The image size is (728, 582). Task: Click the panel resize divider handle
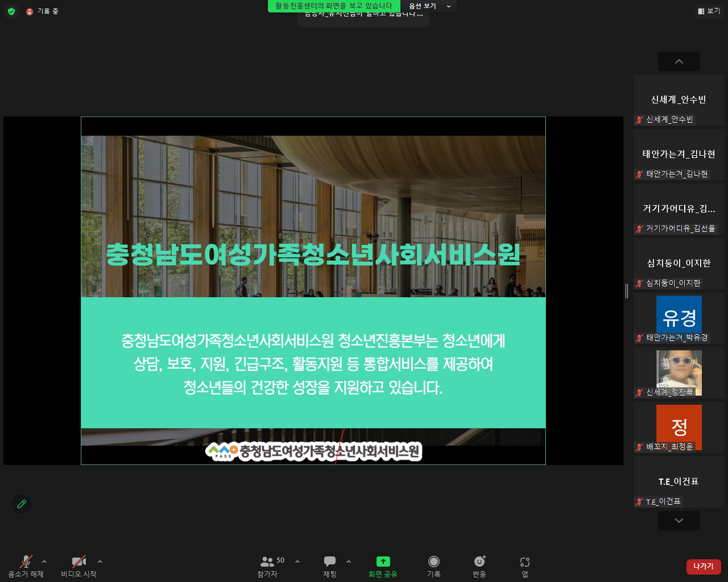[x=627, y=290]
